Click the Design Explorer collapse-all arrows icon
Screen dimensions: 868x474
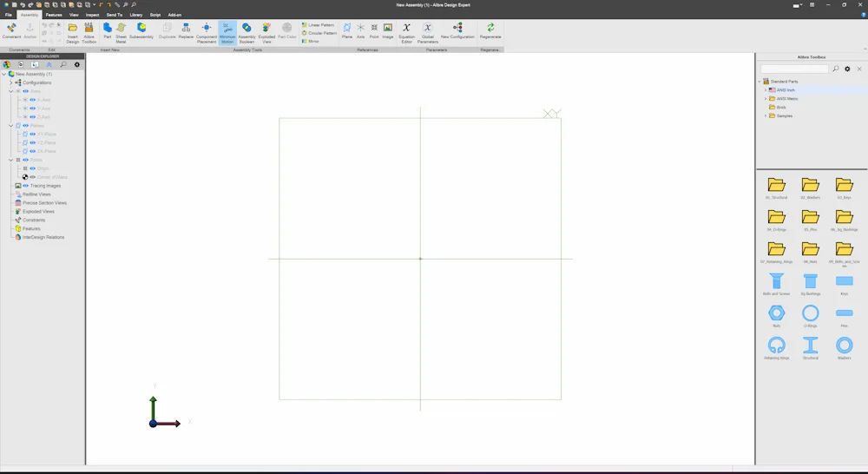coord(49,65)
